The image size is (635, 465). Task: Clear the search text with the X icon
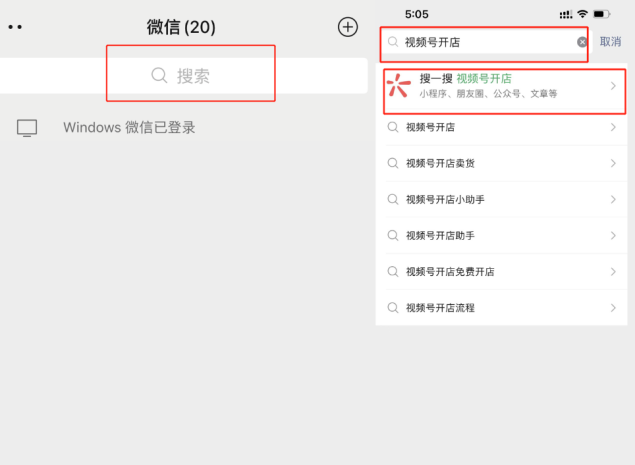pos(582,42)
